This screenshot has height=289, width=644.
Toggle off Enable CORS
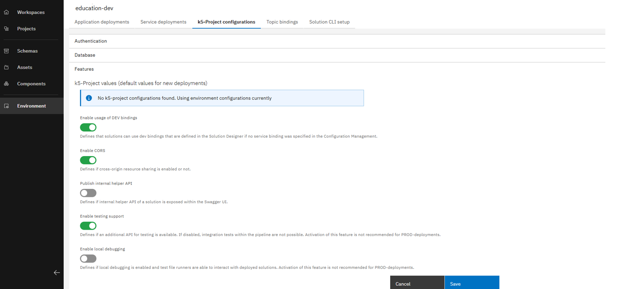(88, 160)
